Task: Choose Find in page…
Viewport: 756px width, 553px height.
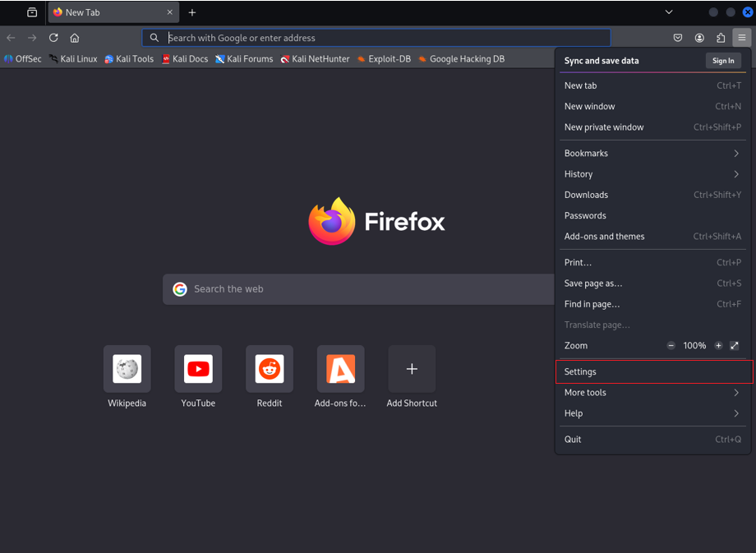Action: click(x=652, y=304)
